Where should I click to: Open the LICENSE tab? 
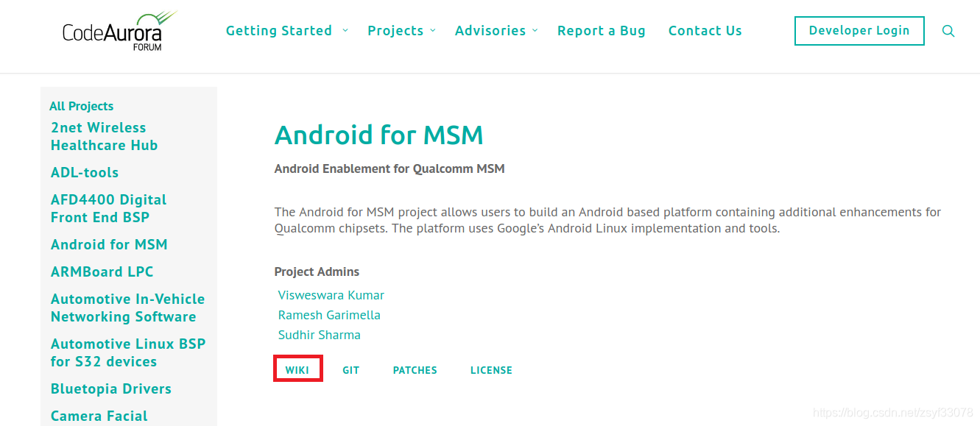coord(491,369)
